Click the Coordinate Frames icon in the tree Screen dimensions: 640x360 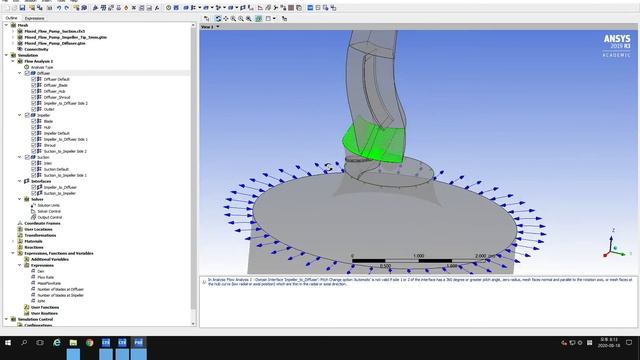pos(20,223)
